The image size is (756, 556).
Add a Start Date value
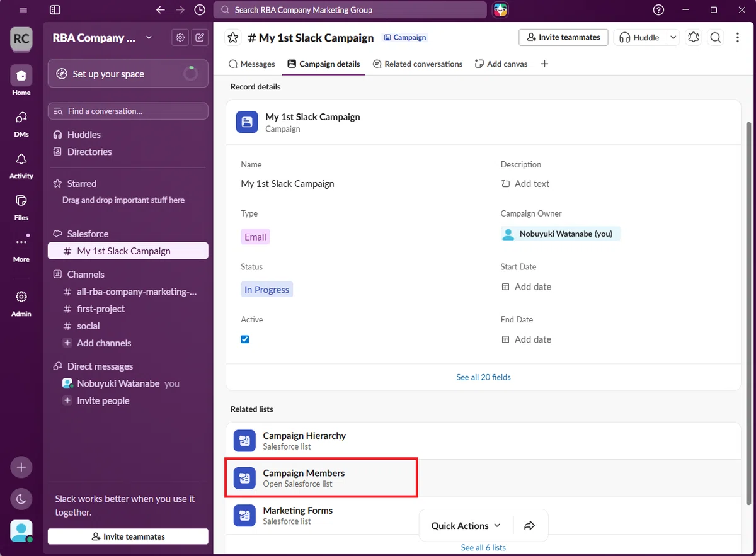click(x=526, y=287)
